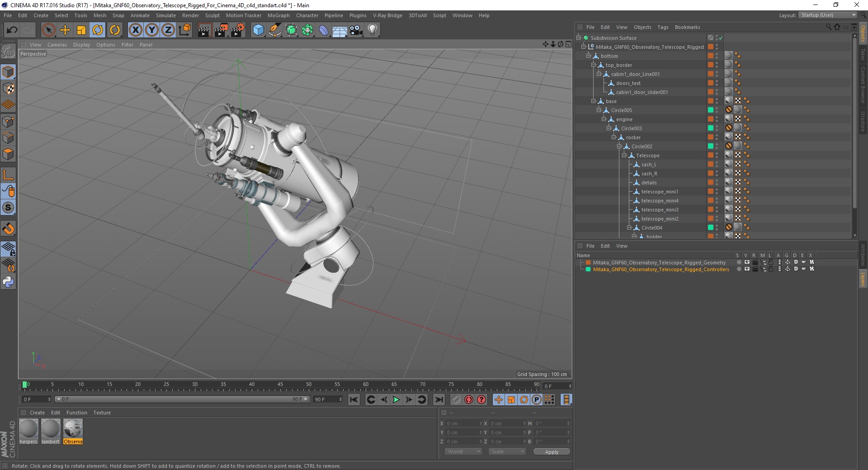Open the World coordinate dropdown

[x=463, y=451]
